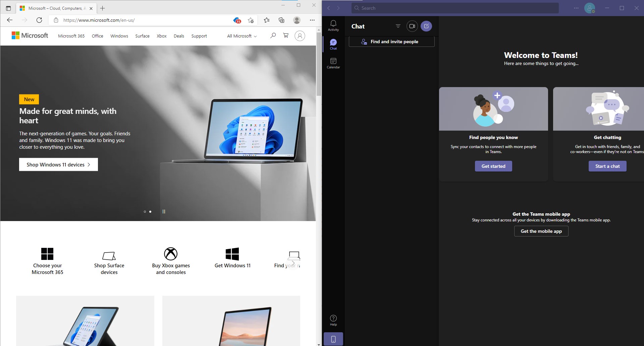This screenshot has width=644, height=346.
Task: Open Help in Teams sidebar
Action: coord(333,320)
